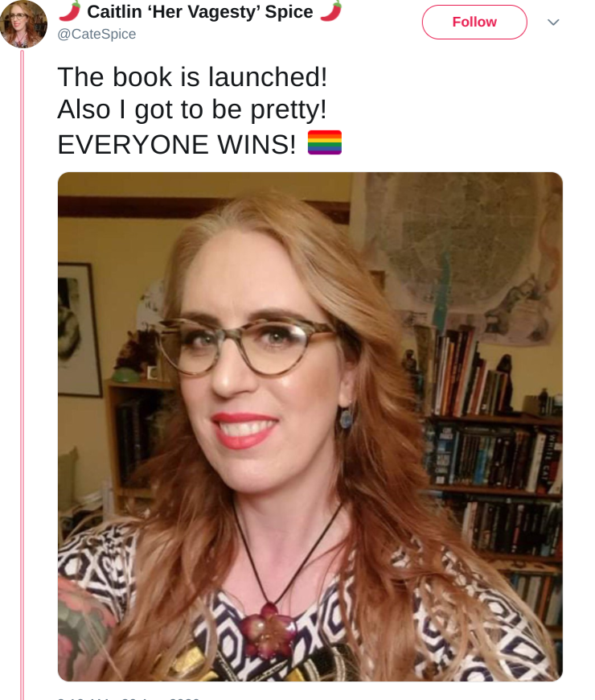Click the rainbow flag emoji

(x=325, y=142)
